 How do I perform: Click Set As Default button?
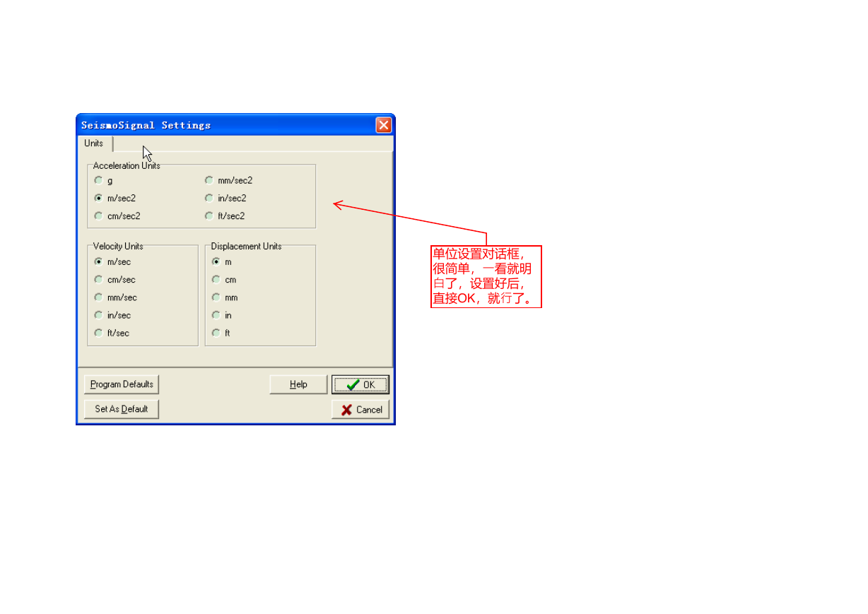point(122,408)
